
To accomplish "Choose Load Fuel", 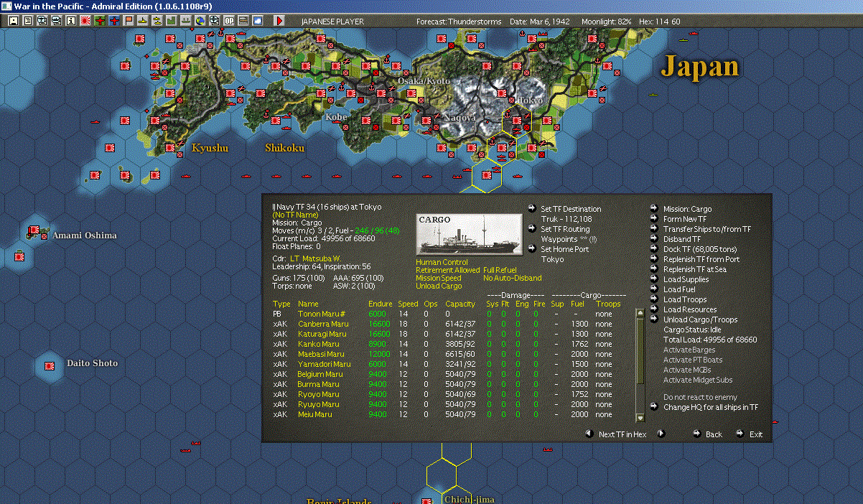I will pos(680,289).
